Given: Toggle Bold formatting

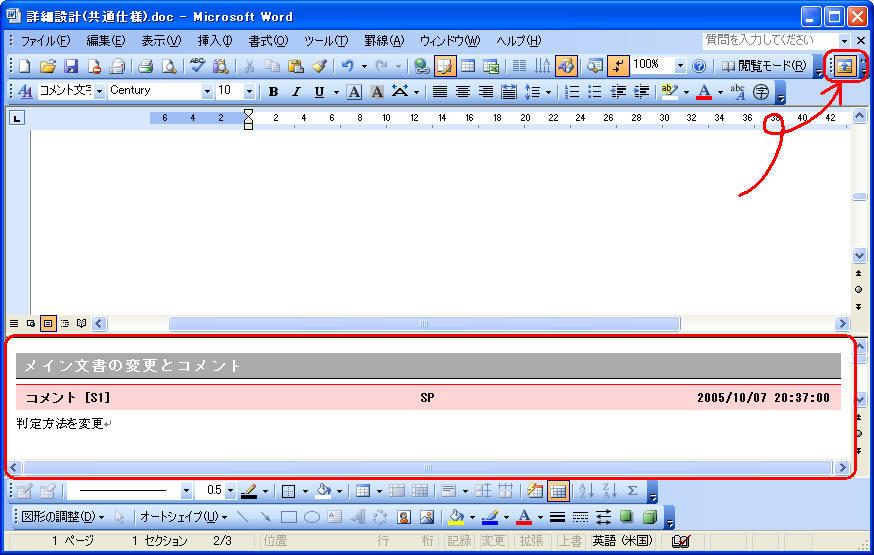Looking at the screenshot, I should pos(274,92).
